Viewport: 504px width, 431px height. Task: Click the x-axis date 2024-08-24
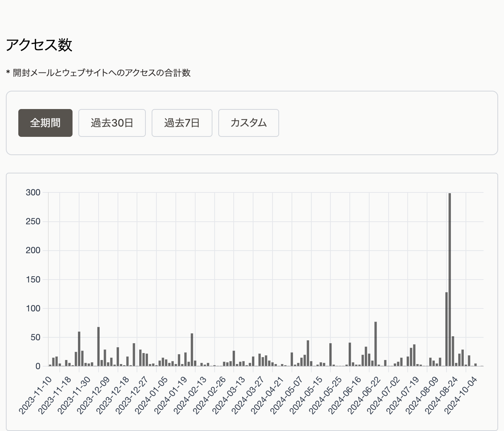point(442,395)
